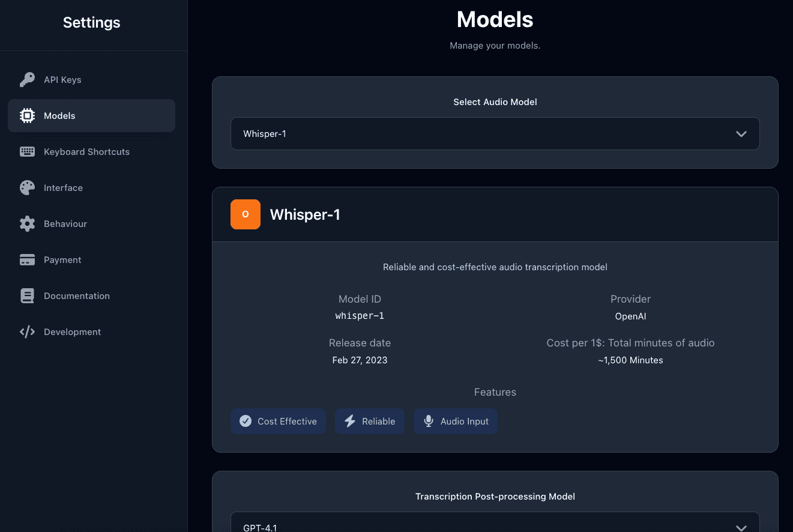Image resolution: width=793 pixels, height=532 pixels.
Task: Open the API Keys settings section
Action: 91,80
